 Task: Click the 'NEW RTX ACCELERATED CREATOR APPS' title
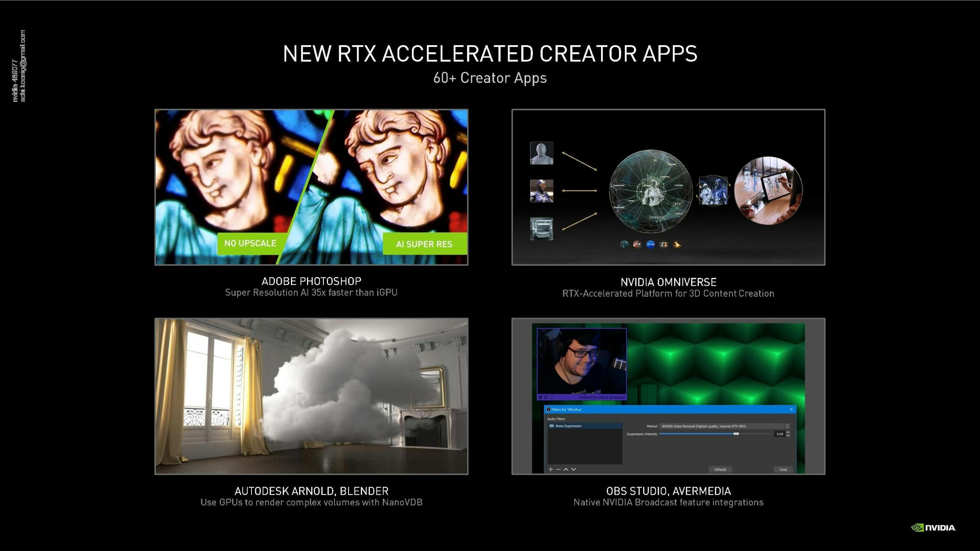click(x=490, y=53)
